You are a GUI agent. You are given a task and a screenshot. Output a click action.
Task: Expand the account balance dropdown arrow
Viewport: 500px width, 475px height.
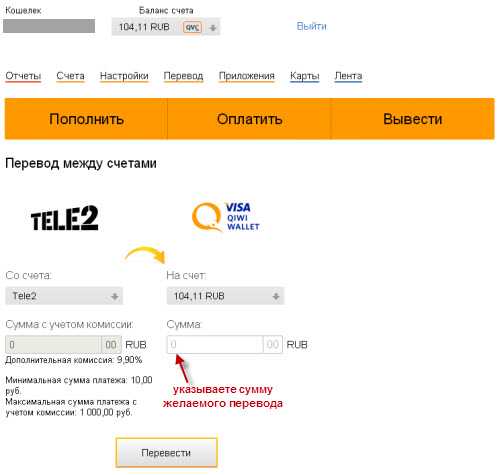pos(213,28)
